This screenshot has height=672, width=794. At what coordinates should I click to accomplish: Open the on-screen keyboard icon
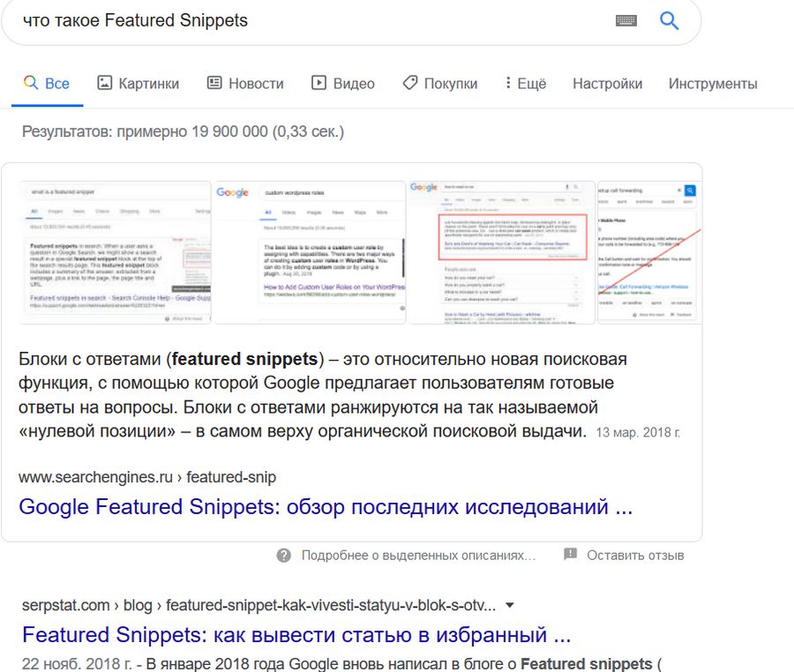click(x=626, y=21)
